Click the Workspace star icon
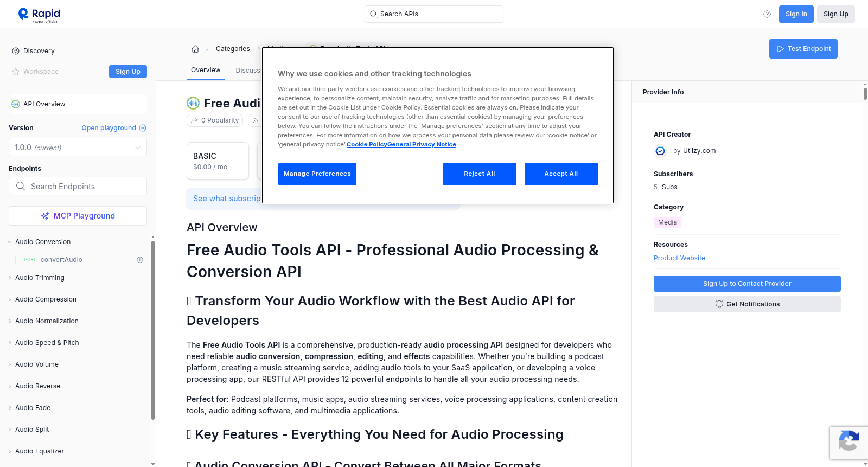Screen dimensions: 868x467 click(x=16, y=72)
